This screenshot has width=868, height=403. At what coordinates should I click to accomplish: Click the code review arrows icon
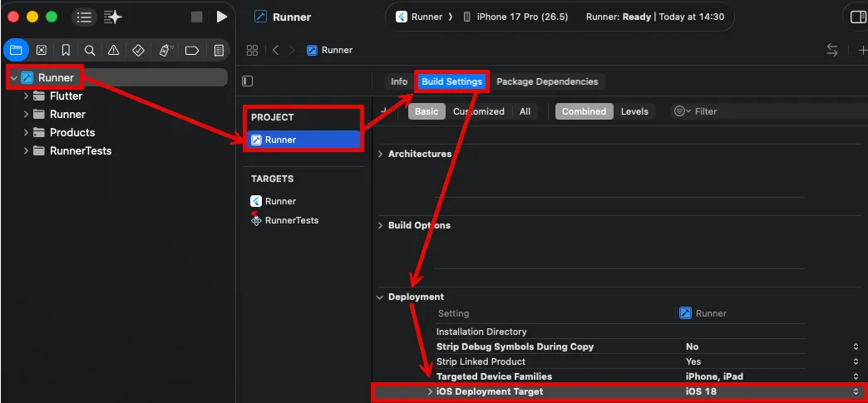(x=832, y=50)
